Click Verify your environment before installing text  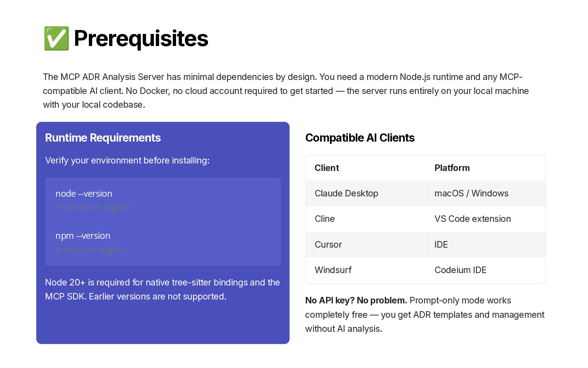[x=127, y=161]
